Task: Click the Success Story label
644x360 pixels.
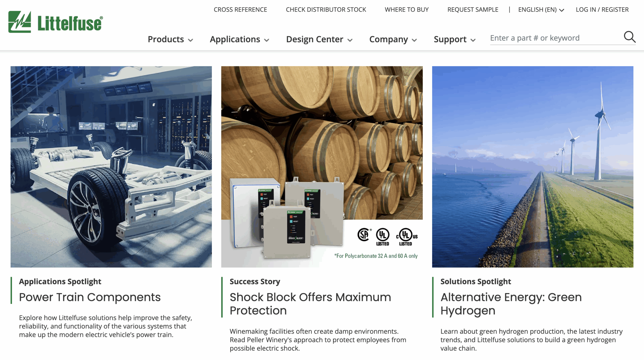Action: 255,281
